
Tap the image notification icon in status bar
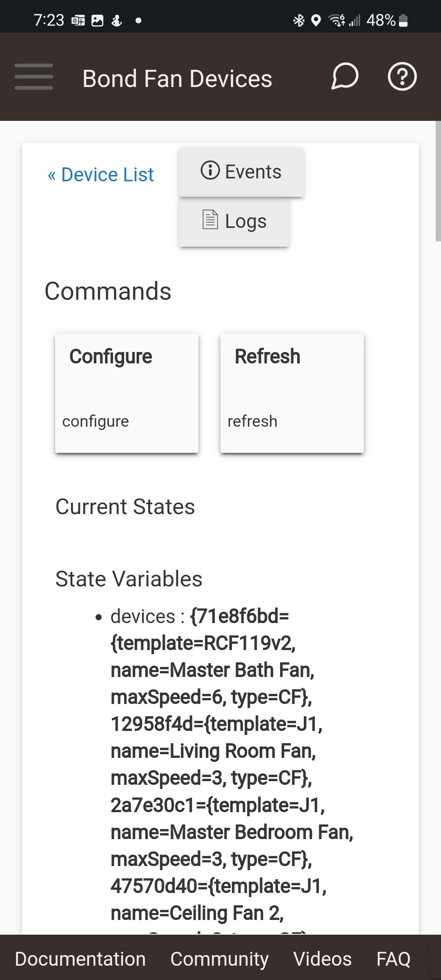[x=98, y=20]
